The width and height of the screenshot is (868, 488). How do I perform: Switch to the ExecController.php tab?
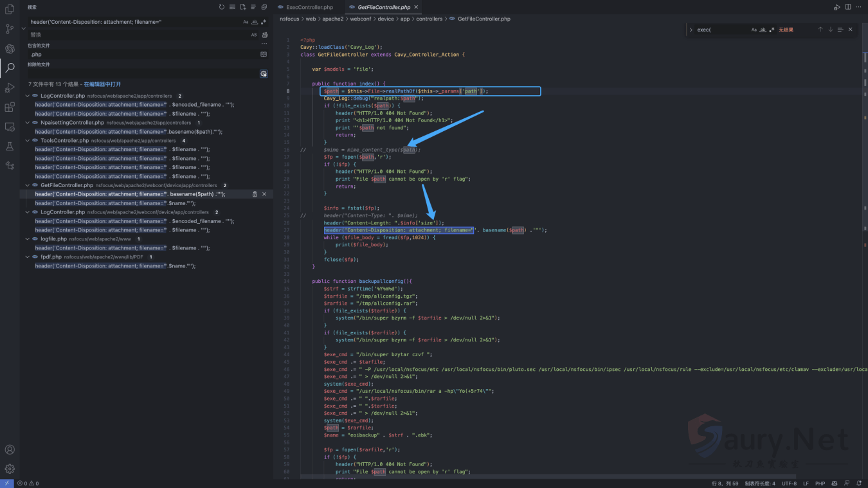tap(309, 7)
